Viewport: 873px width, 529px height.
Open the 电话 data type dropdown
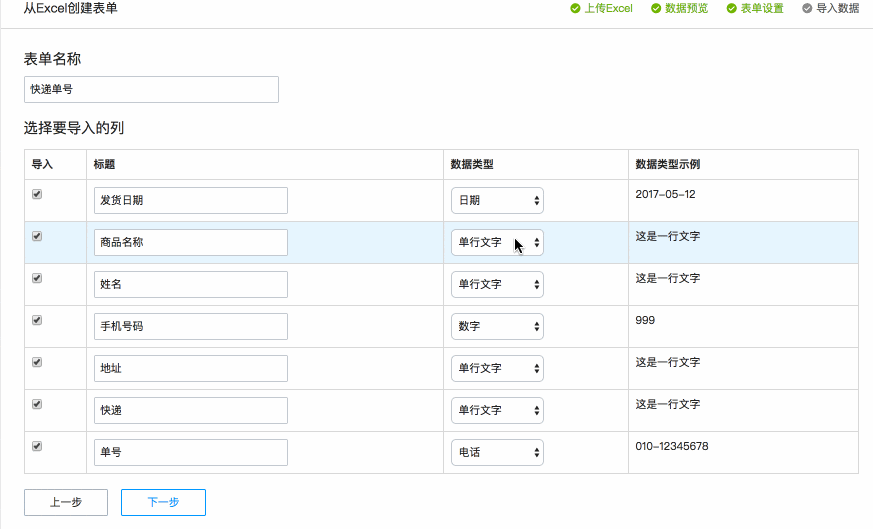[x=497, y=453]
